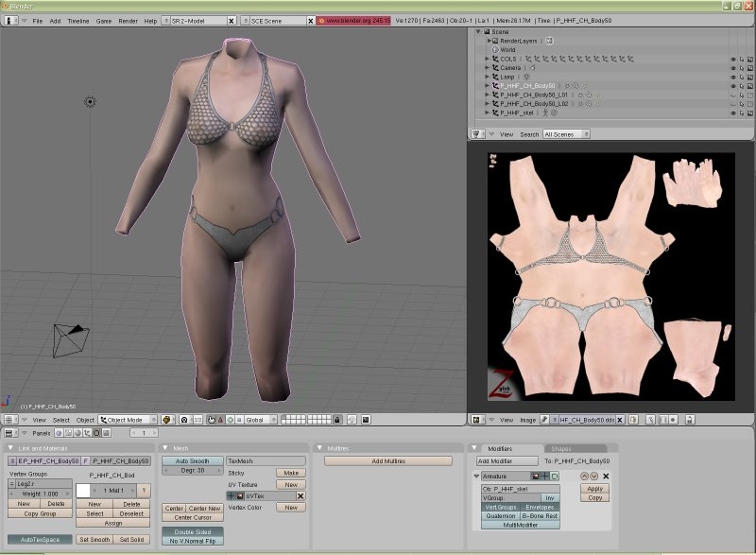Viewport: 756px width, 555px height.
Task: Move Armature modifier up in the stack
Action: point(583,476)
